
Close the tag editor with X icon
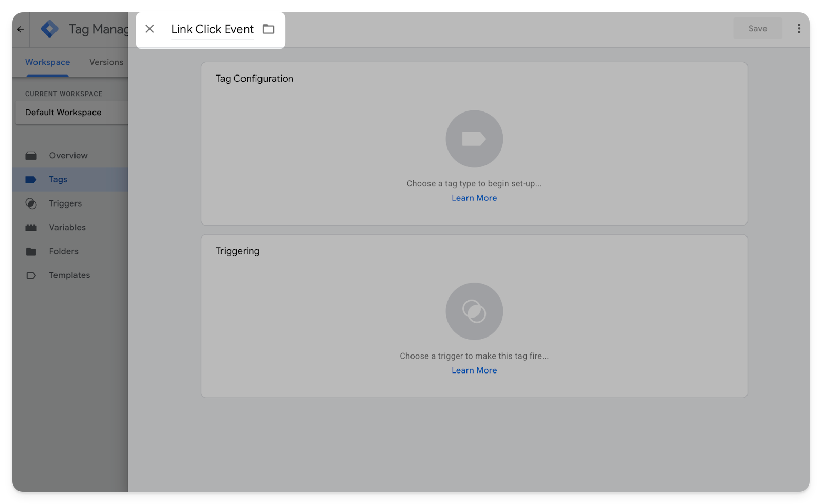point(150,29)
